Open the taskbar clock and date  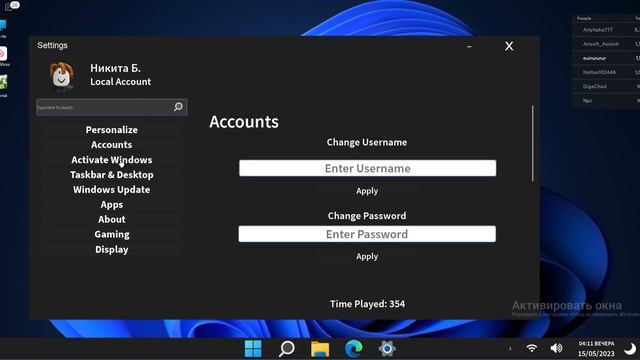pyautogui.click(x=596, y=349)
